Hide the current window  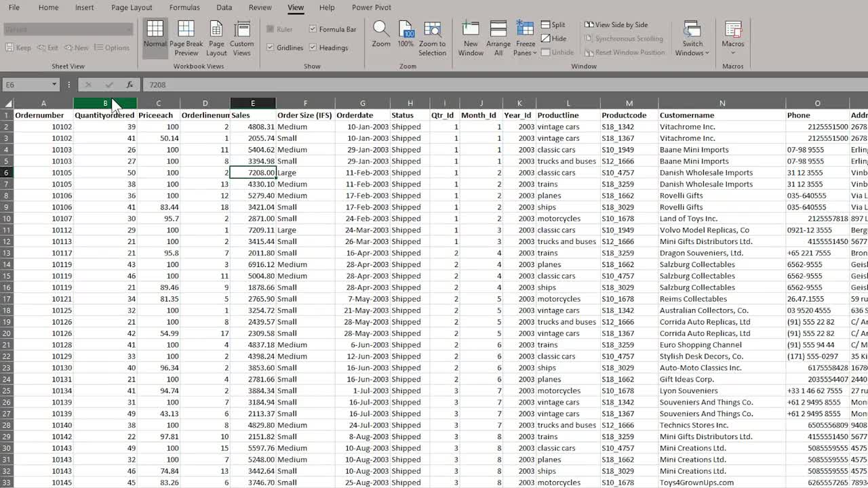click(553, 39)
